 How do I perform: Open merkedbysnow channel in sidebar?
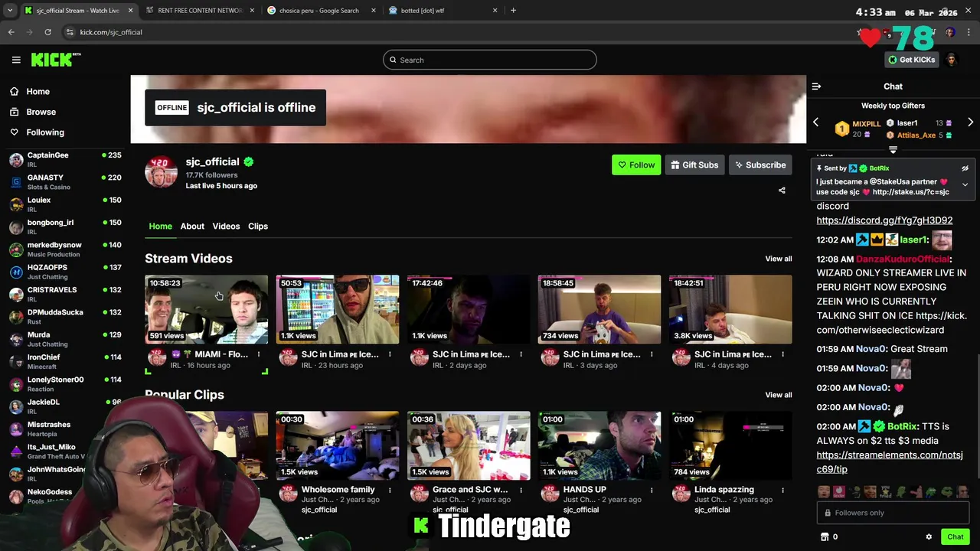click(x=65, y=249)
